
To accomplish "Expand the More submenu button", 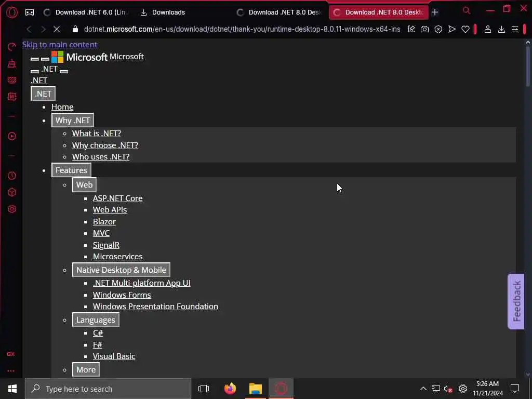I will coord(86,370).
